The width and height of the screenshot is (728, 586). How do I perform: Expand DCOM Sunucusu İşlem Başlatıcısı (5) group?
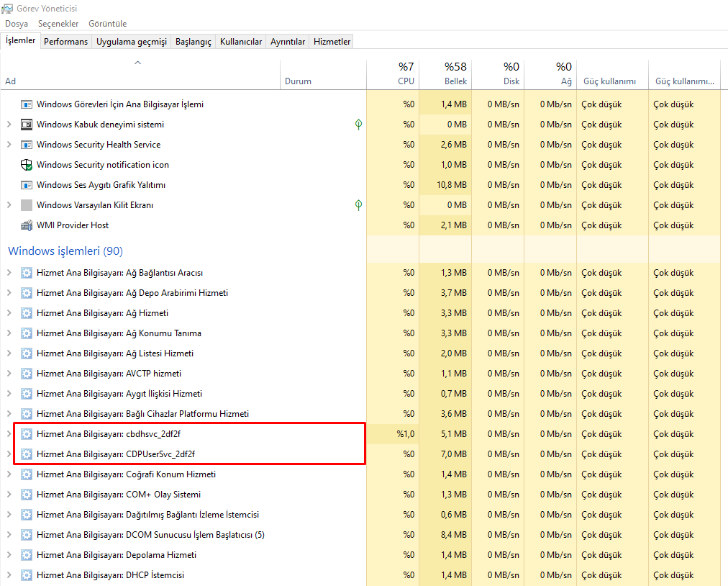pyautogui.click(x=9, y=534)
